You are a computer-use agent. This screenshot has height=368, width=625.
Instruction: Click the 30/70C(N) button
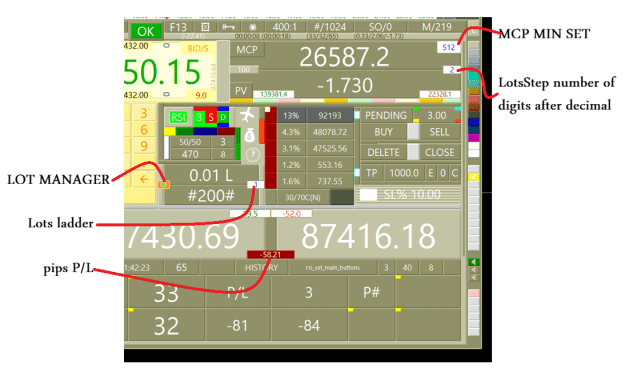303,197
